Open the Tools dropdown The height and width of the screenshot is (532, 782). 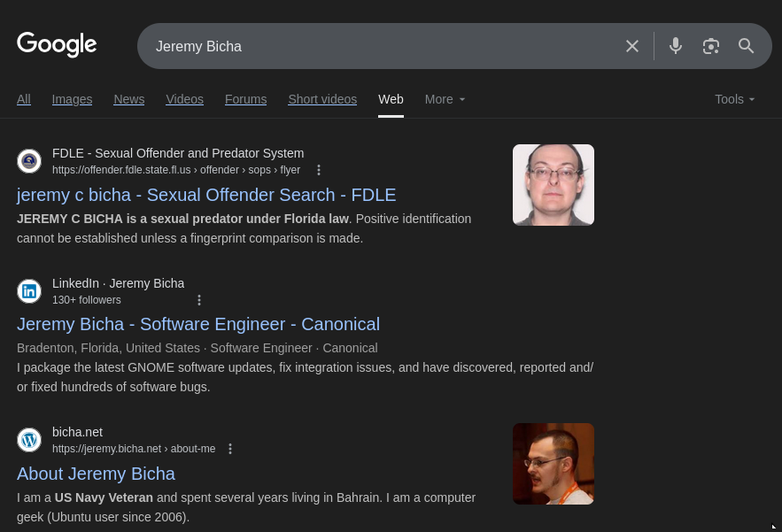(x=735, y=99)
